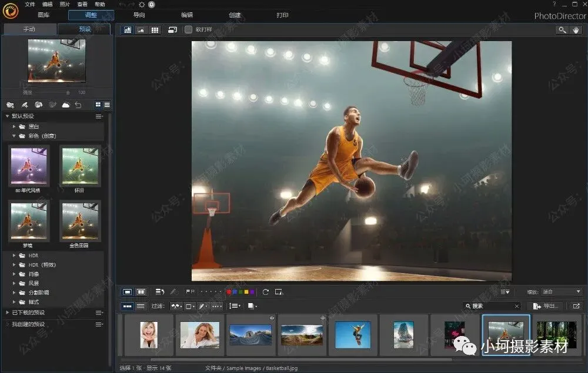The image size is (588, 373).
Task: Click the new preset folder icon
Action: coord(10,105)
